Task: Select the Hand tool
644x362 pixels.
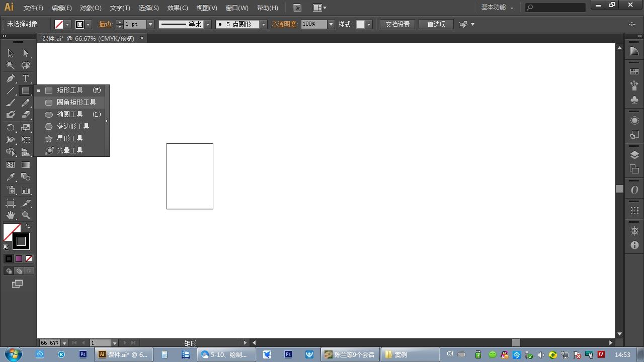Action: (x=11, y=215)
